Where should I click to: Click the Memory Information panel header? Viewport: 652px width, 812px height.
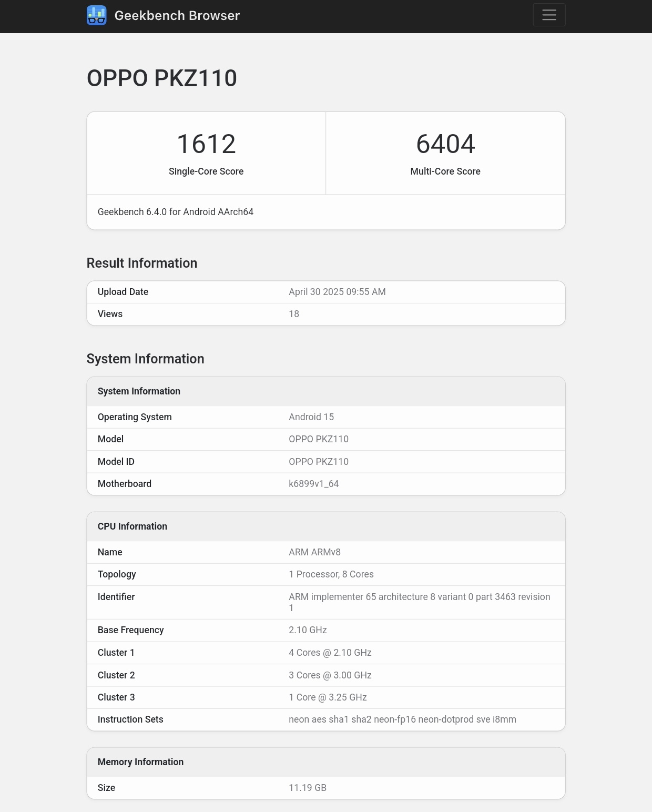pos(140,762)
